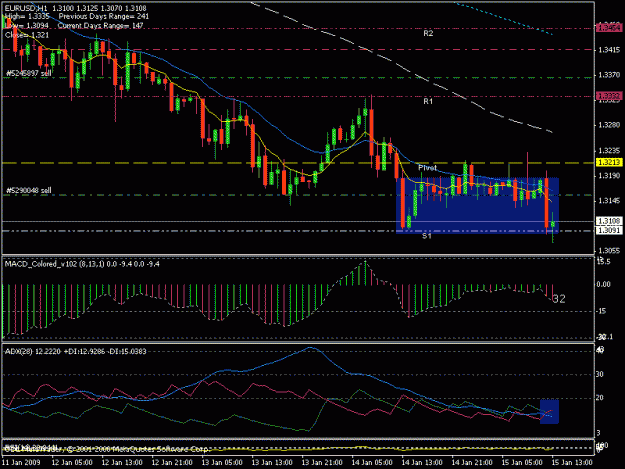This screenshot has height=469, width=625.
Task: Click the 1.3415 price axis value
Action: 609,50
